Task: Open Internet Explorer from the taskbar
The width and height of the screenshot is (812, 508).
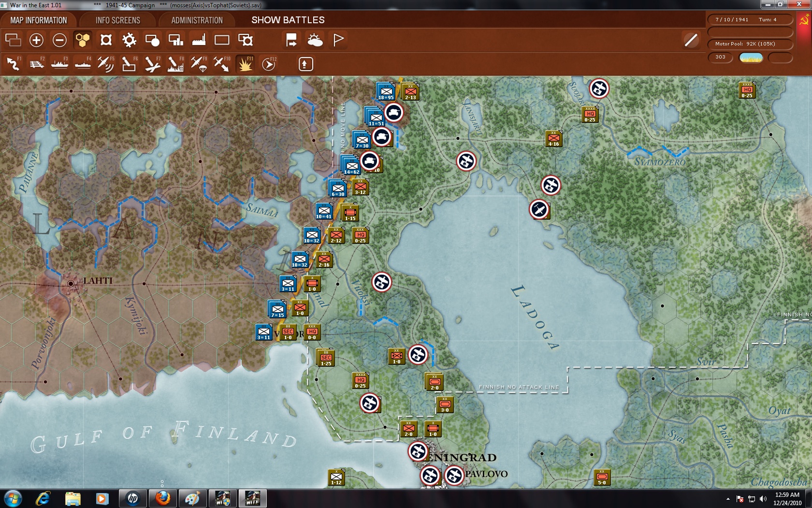Action: click(x=43, y=498)
